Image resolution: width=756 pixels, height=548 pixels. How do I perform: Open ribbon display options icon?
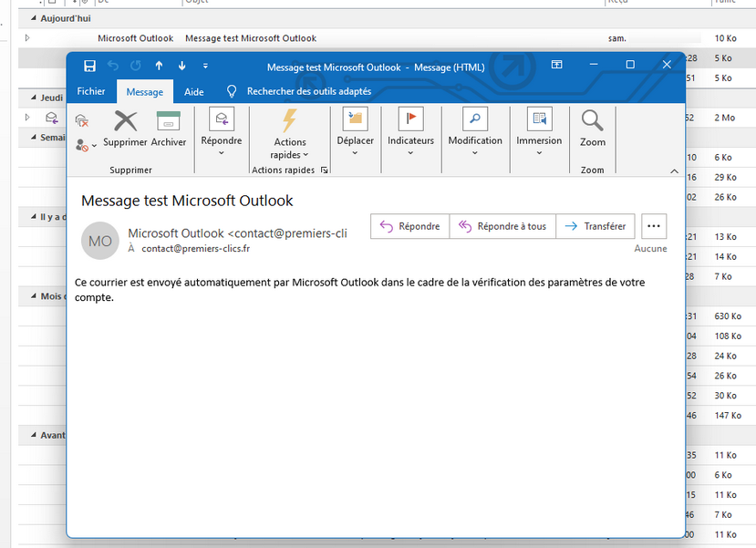coord(557,65)
